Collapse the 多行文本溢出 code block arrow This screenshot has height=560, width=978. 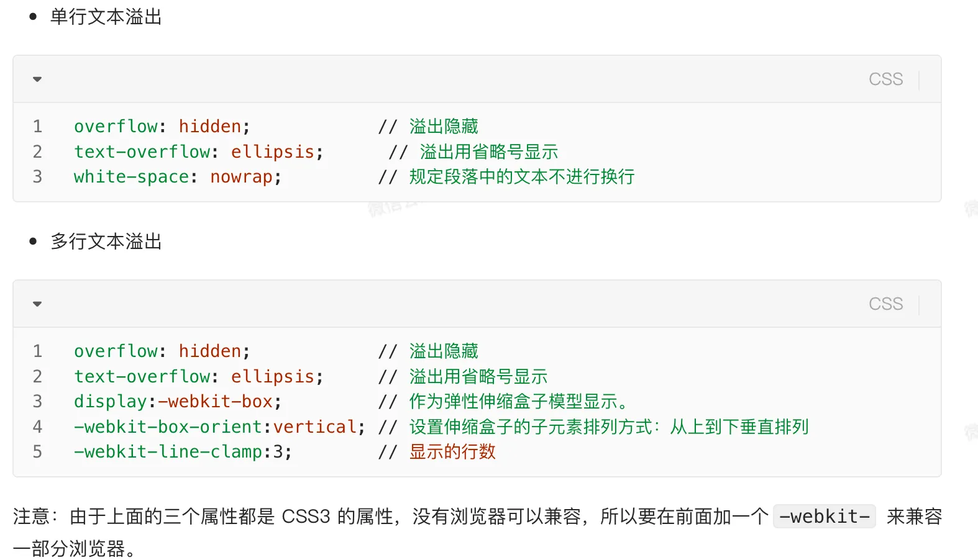[37, 304]
